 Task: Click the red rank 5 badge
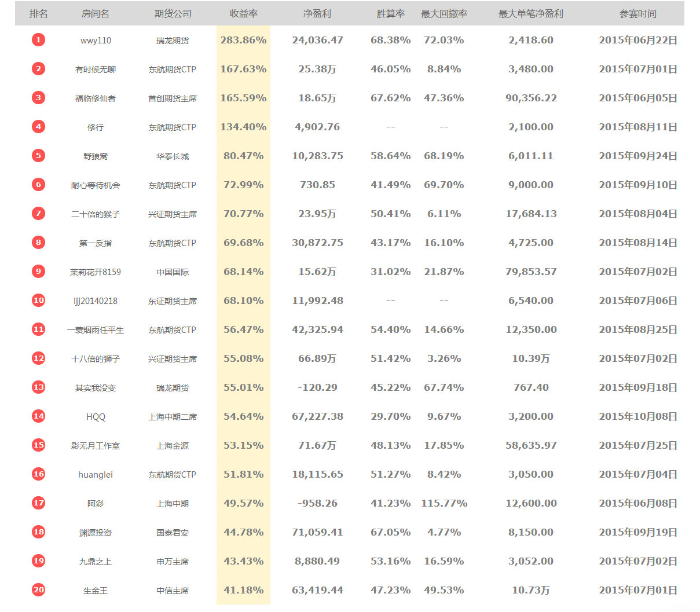[38, 156]
